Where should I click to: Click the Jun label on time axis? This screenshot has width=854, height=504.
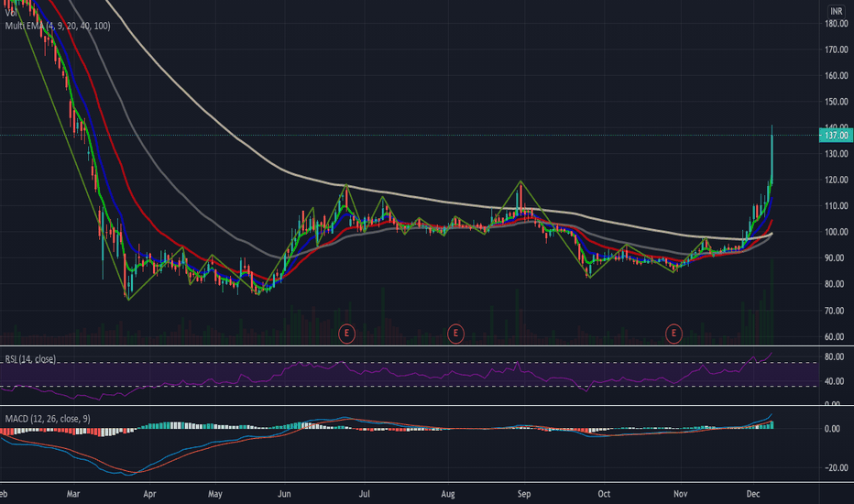coord(284,494)
